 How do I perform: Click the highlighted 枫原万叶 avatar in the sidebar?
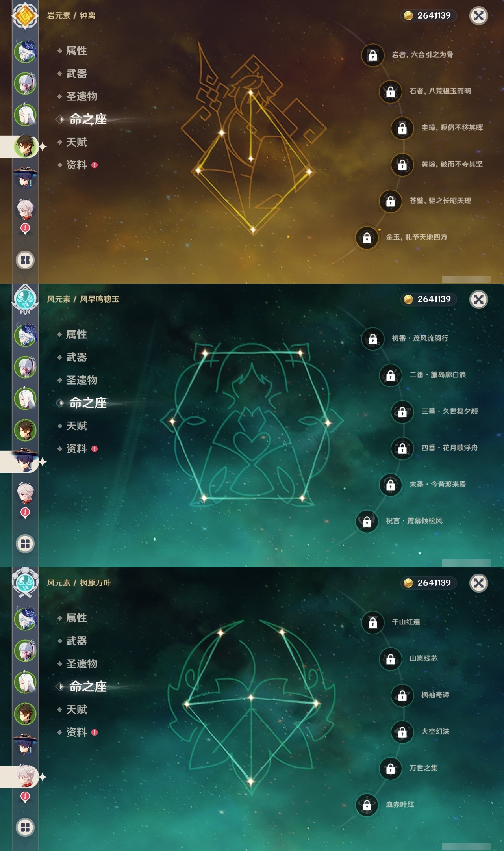[25, 777]
